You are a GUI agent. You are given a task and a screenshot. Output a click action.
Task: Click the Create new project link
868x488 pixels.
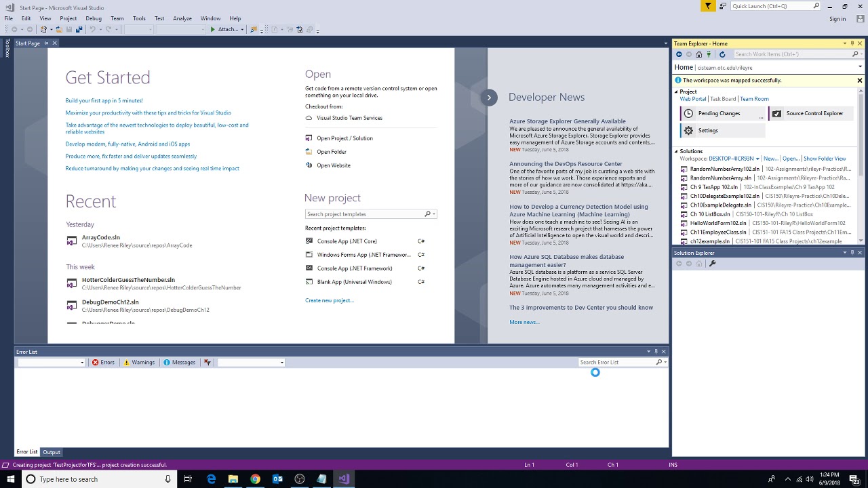click(330, 300)
